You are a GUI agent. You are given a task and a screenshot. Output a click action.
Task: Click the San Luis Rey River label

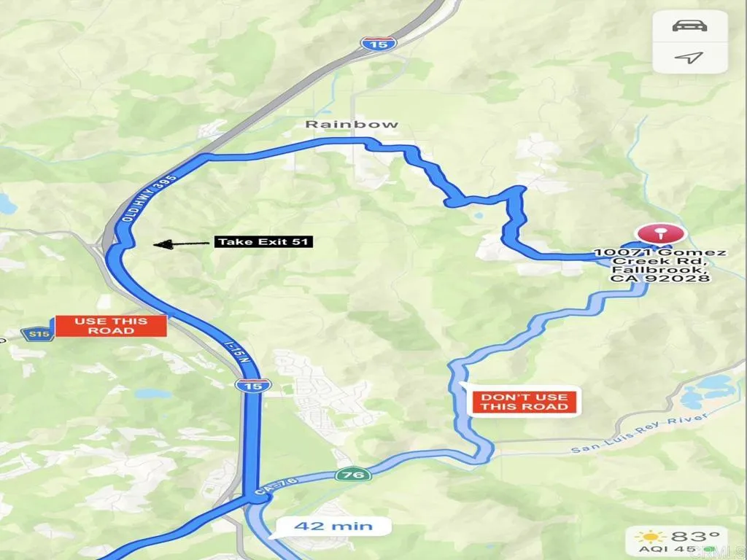coord(638,433)
